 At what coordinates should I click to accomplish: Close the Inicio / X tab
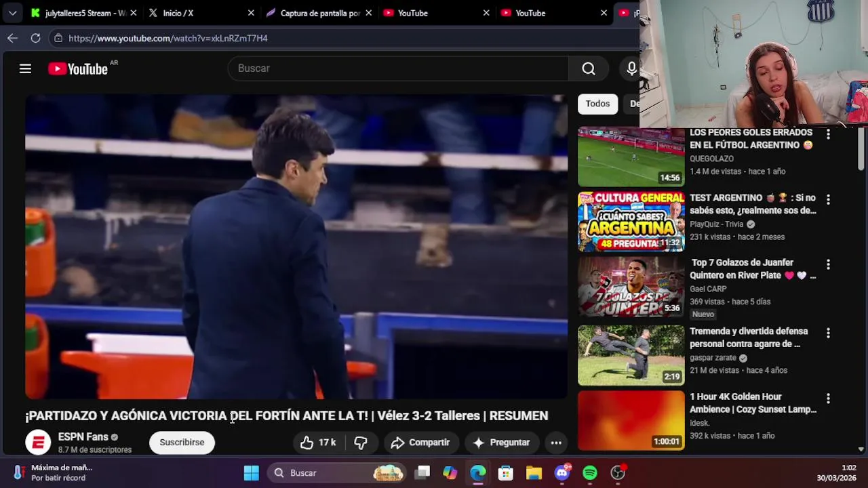click(251, 13)
